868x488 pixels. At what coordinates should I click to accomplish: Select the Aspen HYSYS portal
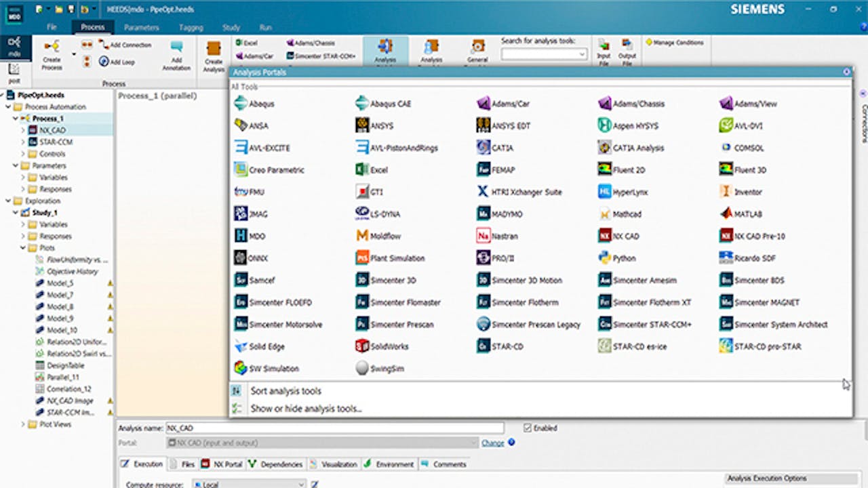(x=628, y=125)
